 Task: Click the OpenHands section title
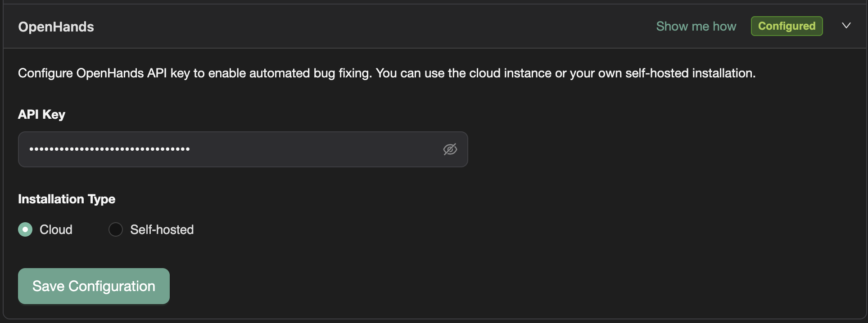coord(56,27)
